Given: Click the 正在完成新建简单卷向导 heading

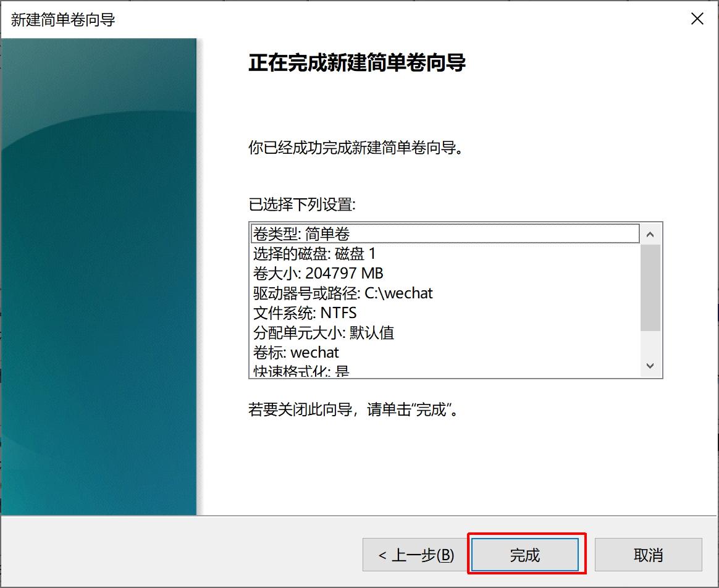Looking at the screenshot, I should (357, 62).
